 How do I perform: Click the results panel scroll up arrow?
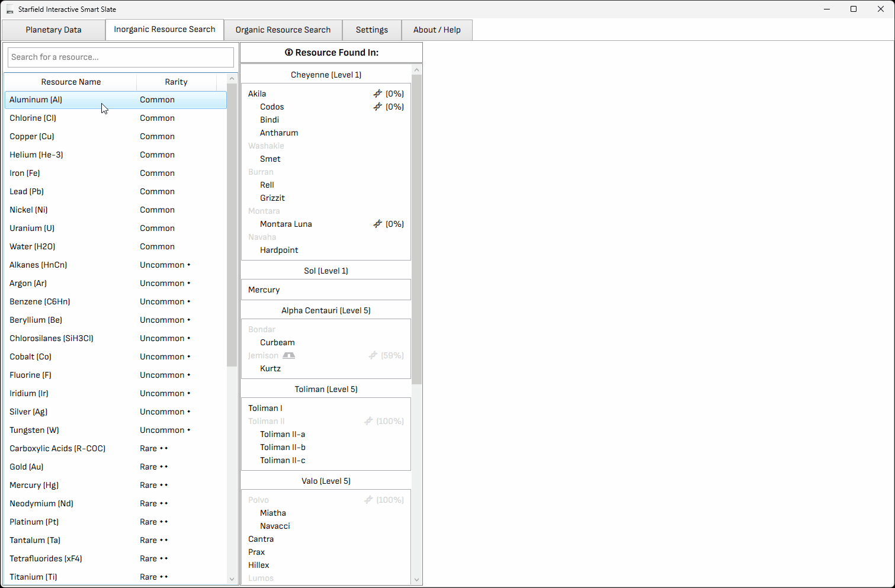(416, 70)
